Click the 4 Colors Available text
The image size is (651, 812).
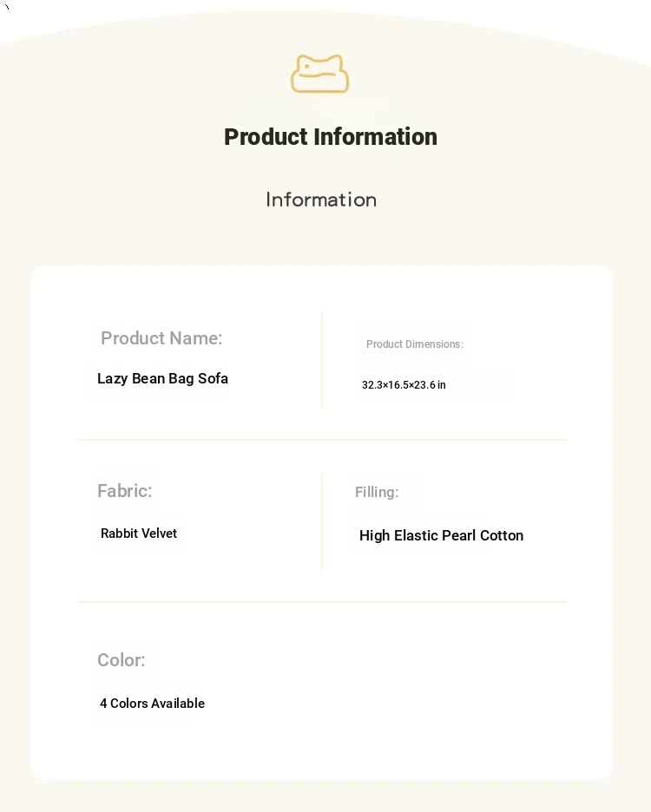(x=153, y=704)
